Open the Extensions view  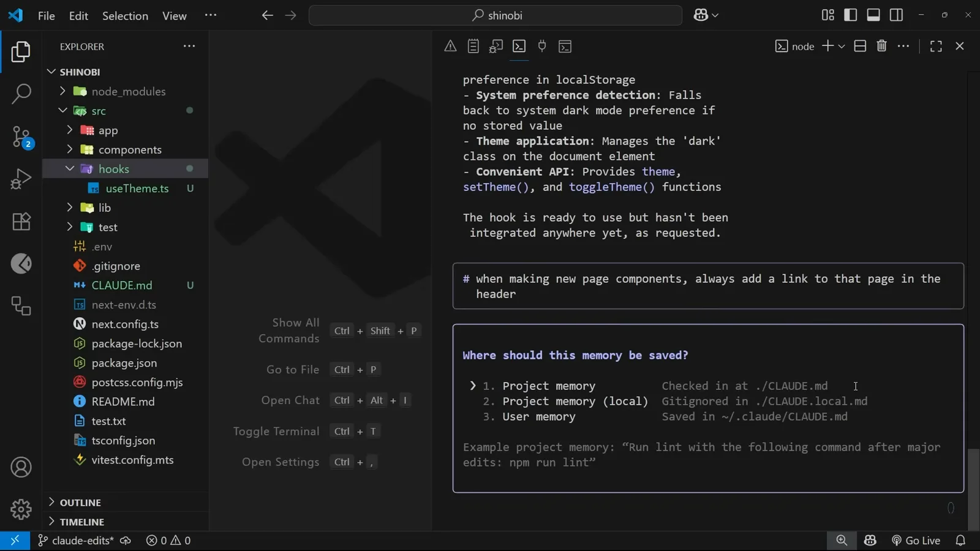[21, 221]
